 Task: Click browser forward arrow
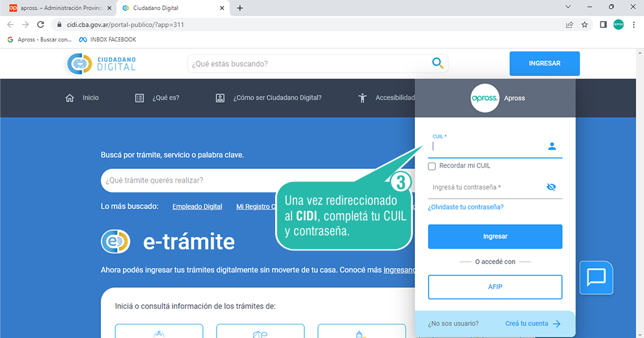point(25,25)
